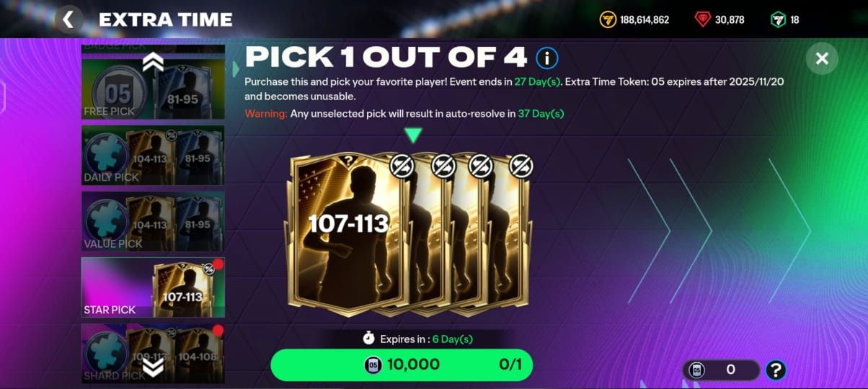Open the question mark help icon beside token balance
868x389 pixels.
(775, 370)
